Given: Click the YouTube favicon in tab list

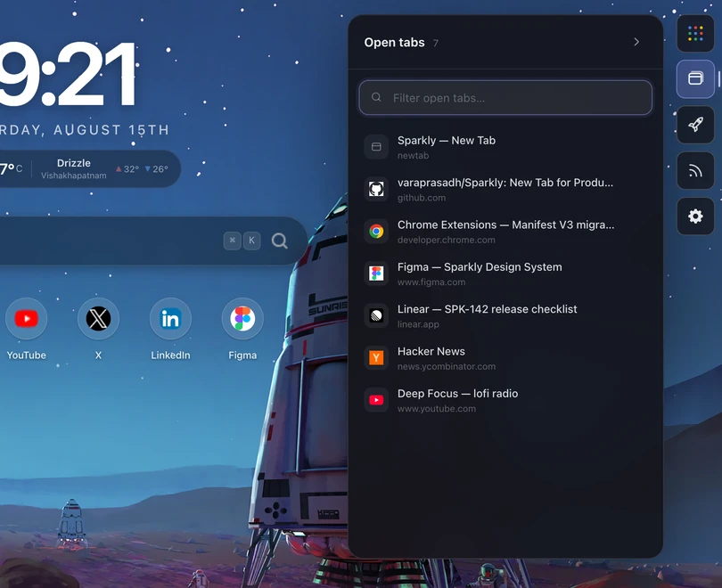Looking at the screenshot, I should point(376,400).
